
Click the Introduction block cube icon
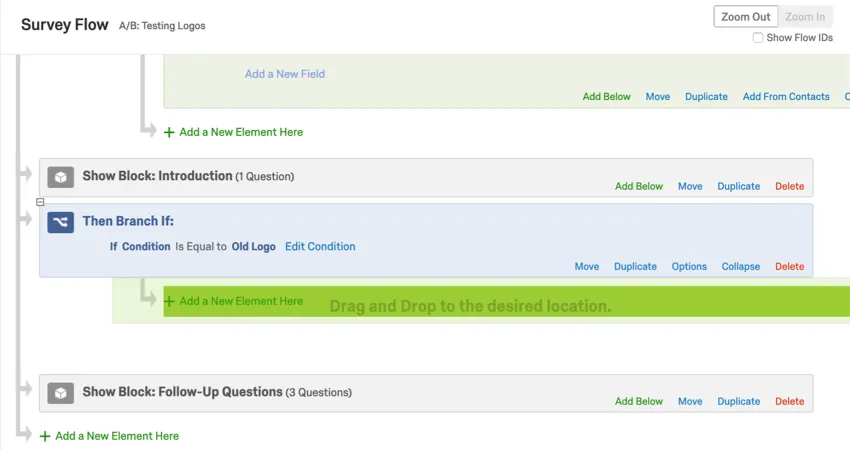click(61, 177)
